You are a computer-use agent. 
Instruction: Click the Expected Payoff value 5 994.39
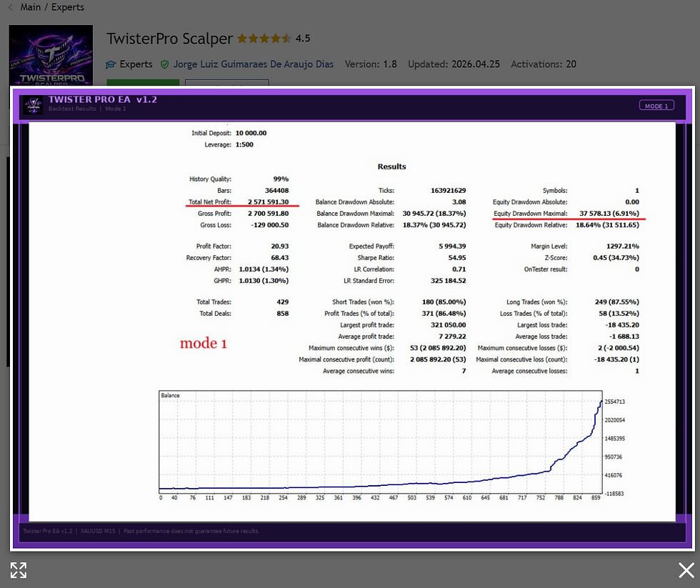tap(452, 246)
